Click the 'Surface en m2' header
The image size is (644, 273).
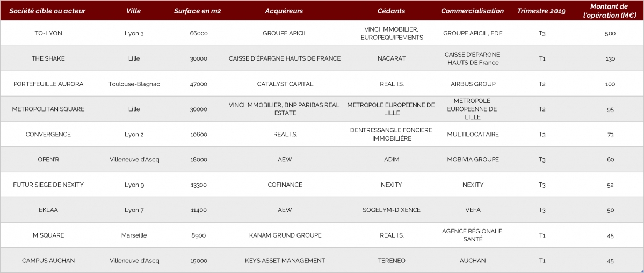click(198, 11)
